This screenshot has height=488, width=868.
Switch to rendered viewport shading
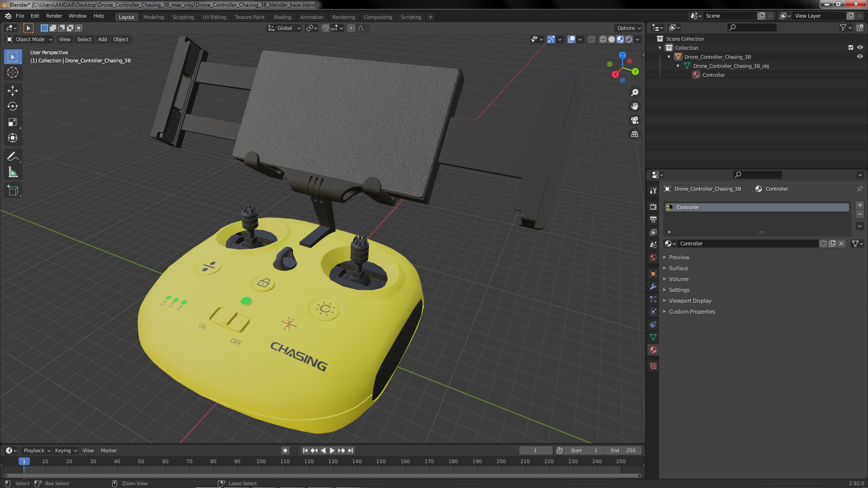point(629,39)
